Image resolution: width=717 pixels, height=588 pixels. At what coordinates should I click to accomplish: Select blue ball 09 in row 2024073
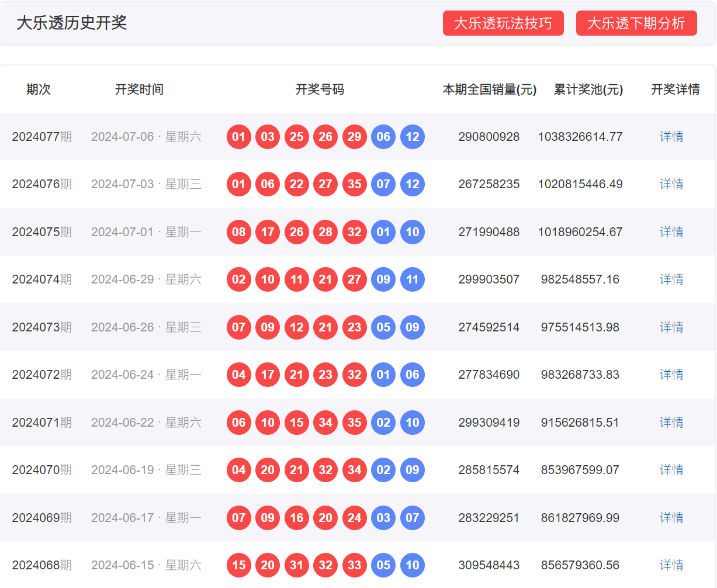click(412, 327)
